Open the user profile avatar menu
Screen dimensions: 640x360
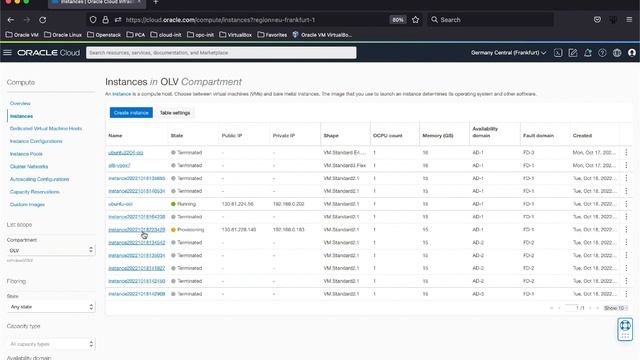coord(631,53)
